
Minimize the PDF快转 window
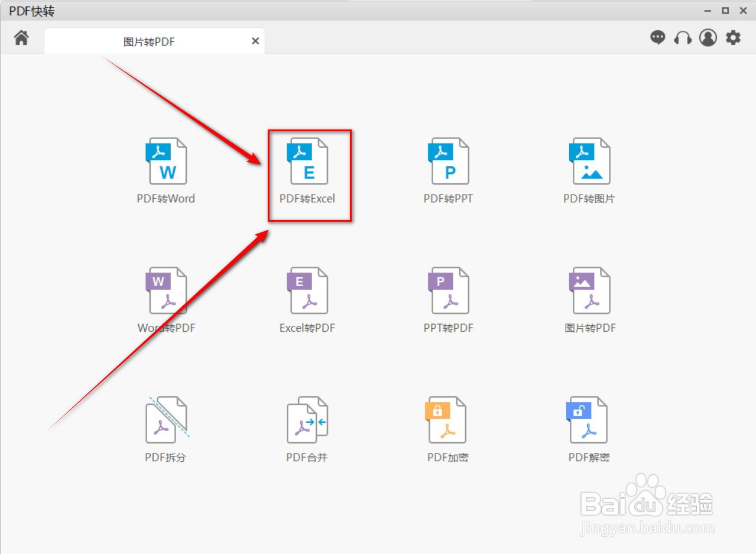click(708, 11)
